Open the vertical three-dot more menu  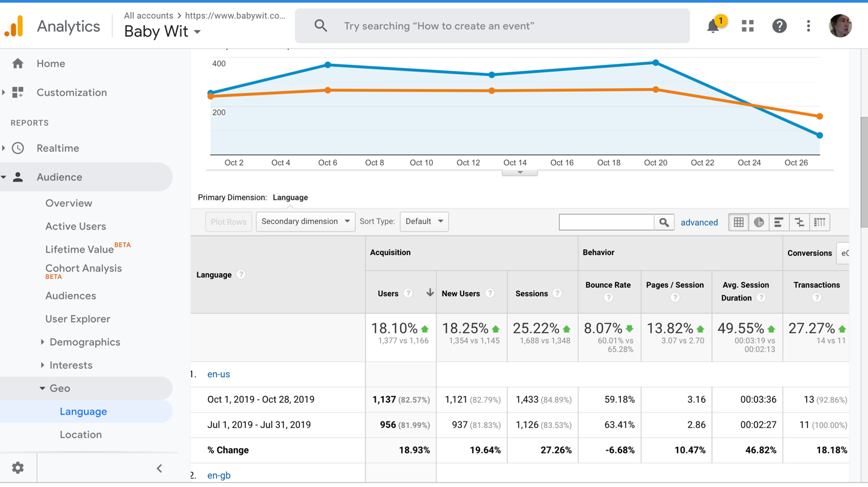pyautogui.click(x=809, y=26)
